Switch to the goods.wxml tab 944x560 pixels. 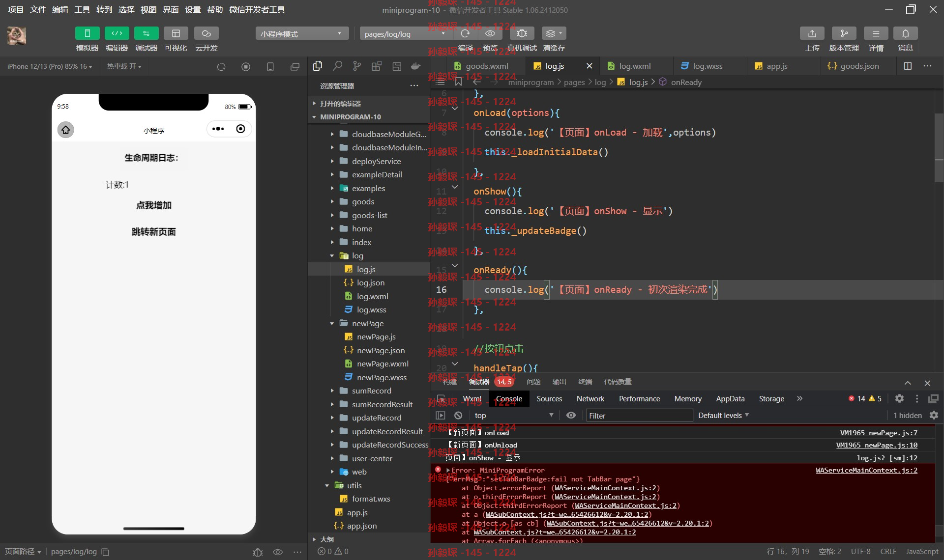(x=486, y=66)
